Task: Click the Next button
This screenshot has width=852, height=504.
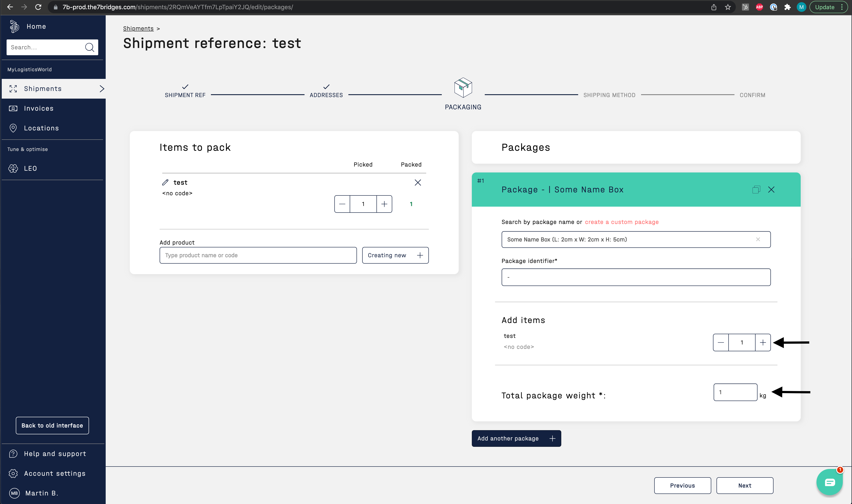Action: tap(744, 485)
